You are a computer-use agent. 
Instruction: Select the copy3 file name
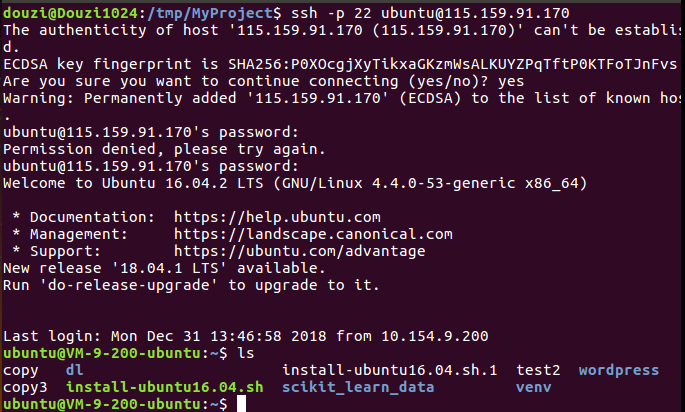[x=25, y=387]
